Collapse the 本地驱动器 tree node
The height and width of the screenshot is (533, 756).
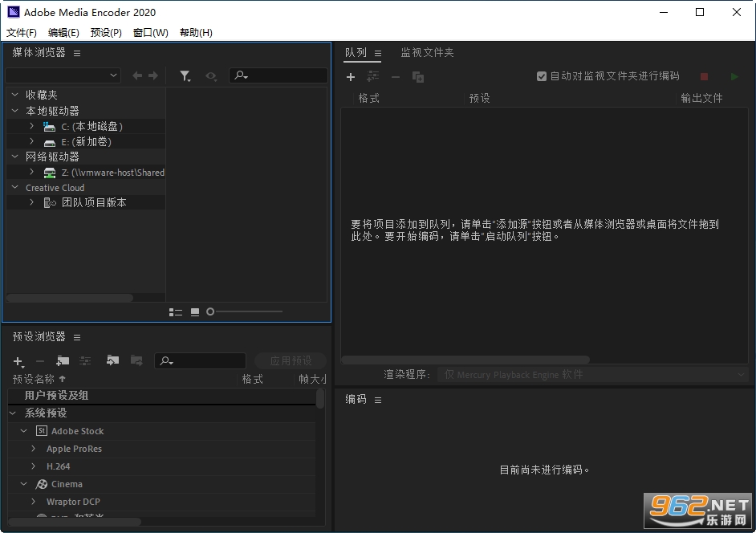point(15,111)
